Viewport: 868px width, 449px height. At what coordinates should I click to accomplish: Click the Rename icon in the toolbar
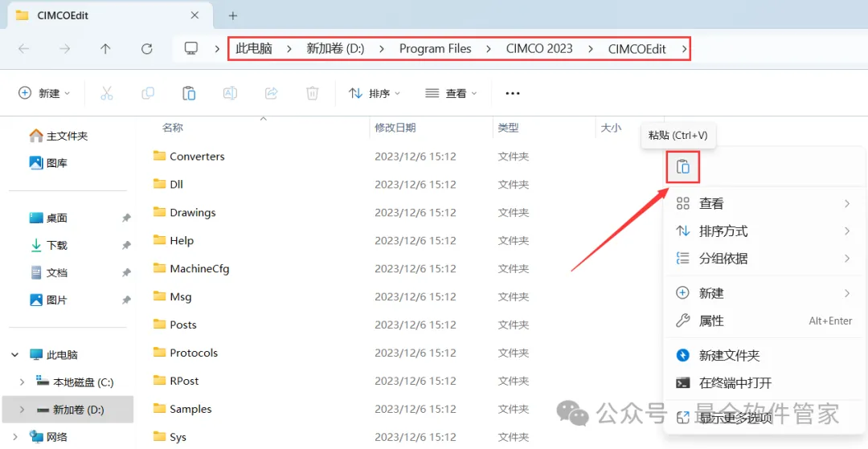click(x=230, y=93)
